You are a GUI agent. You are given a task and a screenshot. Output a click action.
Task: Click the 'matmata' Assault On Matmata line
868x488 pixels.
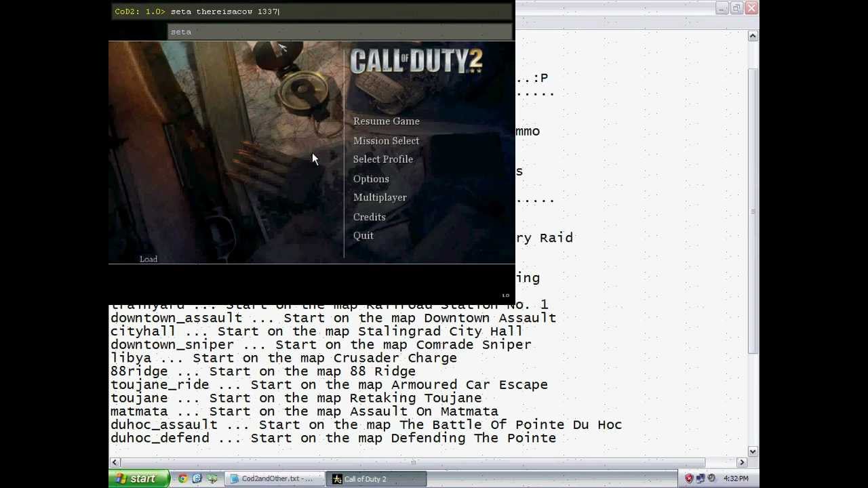(304, 411)
